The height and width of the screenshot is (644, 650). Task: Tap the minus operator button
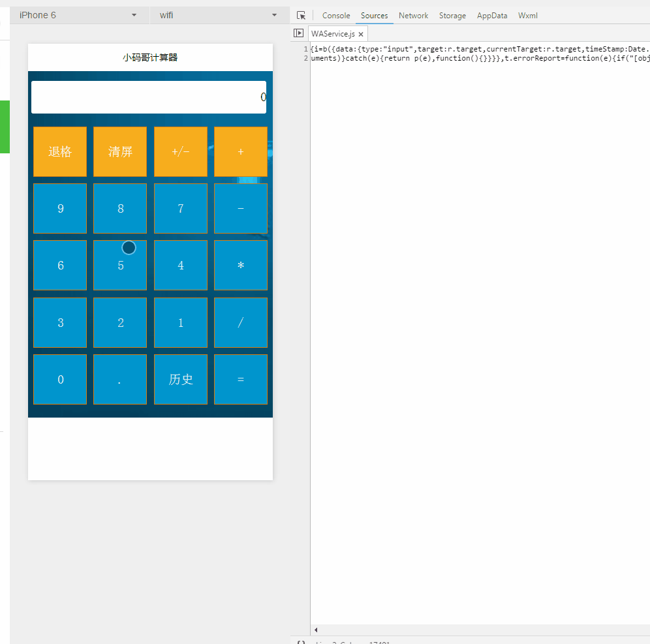241,208
